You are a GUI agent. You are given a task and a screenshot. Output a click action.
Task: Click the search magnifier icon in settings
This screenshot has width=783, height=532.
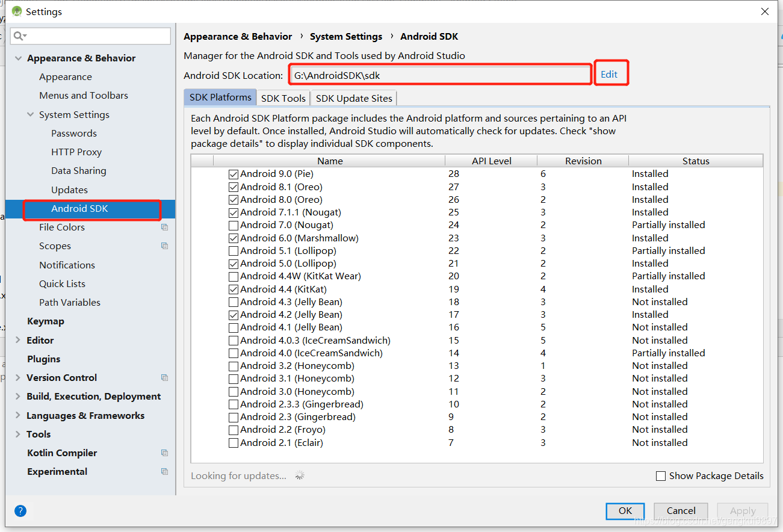[20, 36]
